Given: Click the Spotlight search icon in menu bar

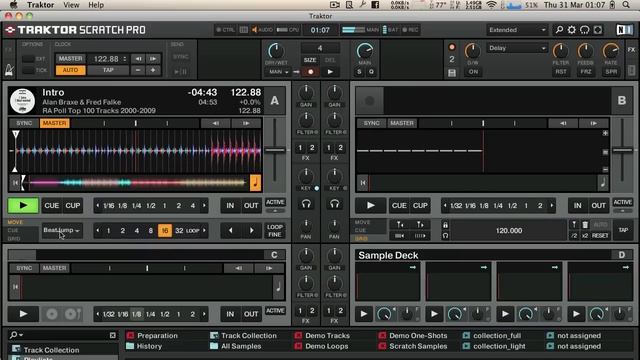Looking at the screenshot, I should tap(626, 5).
